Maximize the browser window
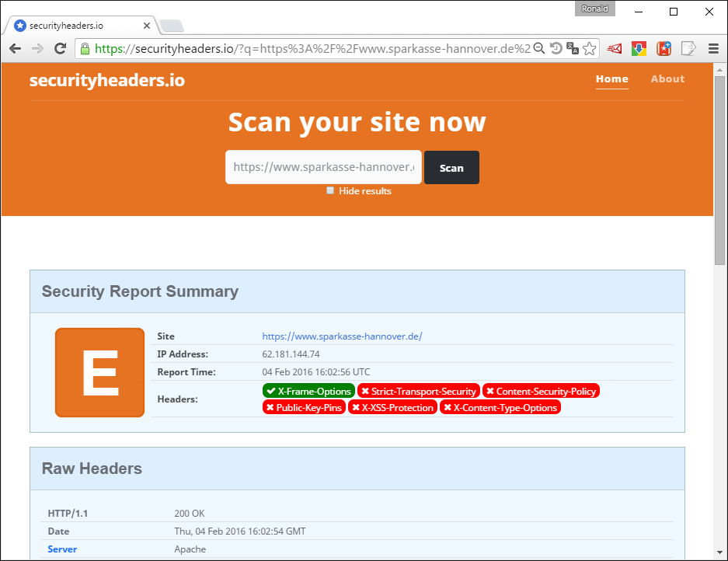This screenshot has height=561, width=728. 674,12
